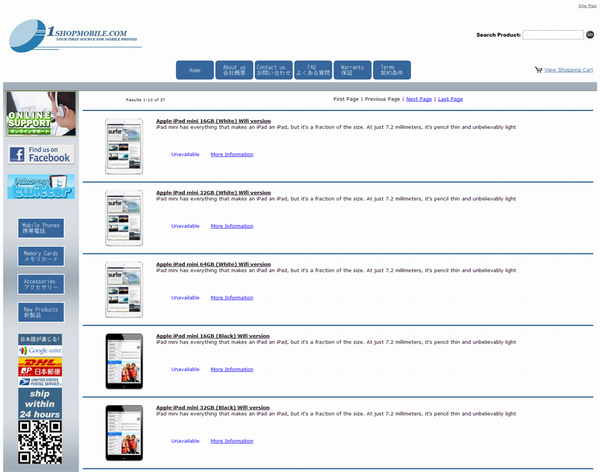Image resolution: width=600 pixels, height=472 pixels.
Task: Click Unavailable under iPad mini 32GB Black
Action: pos(185,441)
